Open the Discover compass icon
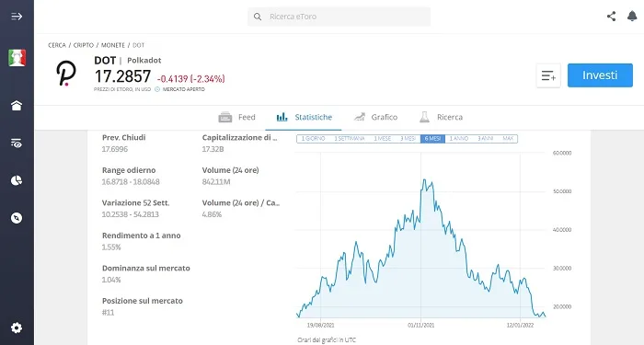 click(17, 218)
